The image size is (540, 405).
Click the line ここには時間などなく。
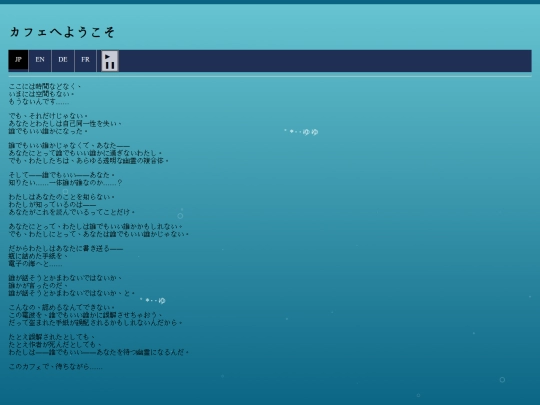(45, 86)
